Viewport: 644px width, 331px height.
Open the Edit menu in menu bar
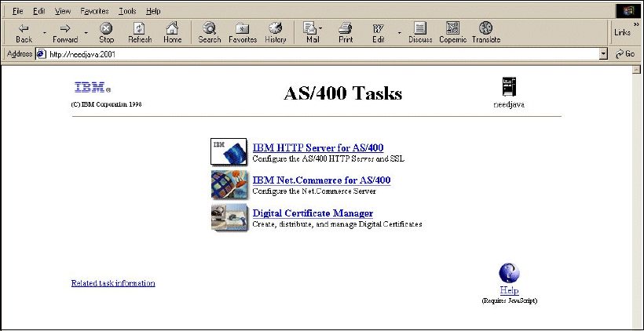(x=39, y=11)
